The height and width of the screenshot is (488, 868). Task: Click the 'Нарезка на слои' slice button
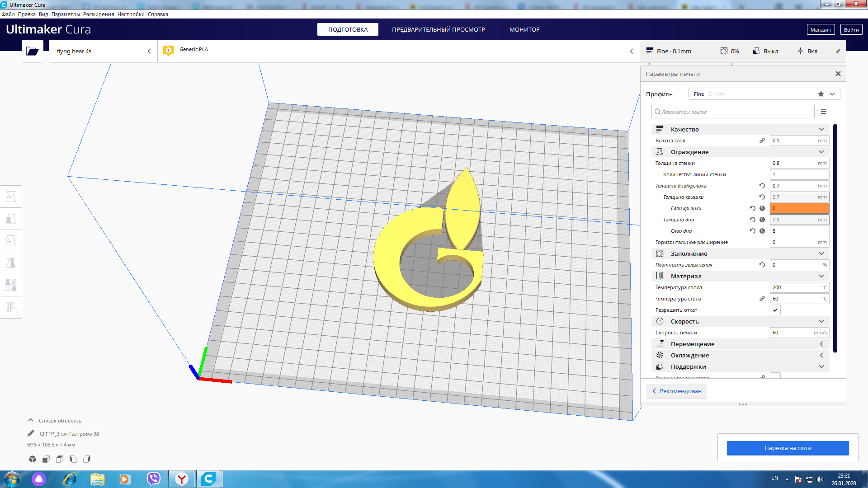tap(788, 448)
